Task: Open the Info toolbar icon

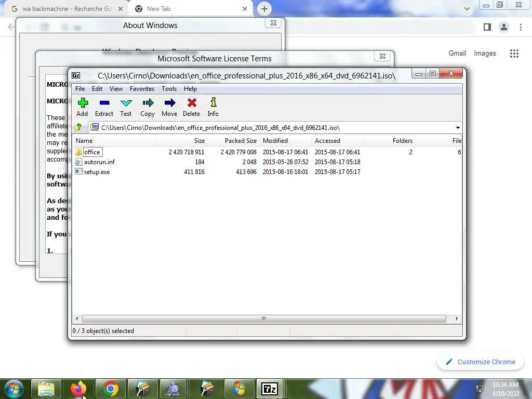Action: pos(214,103)
